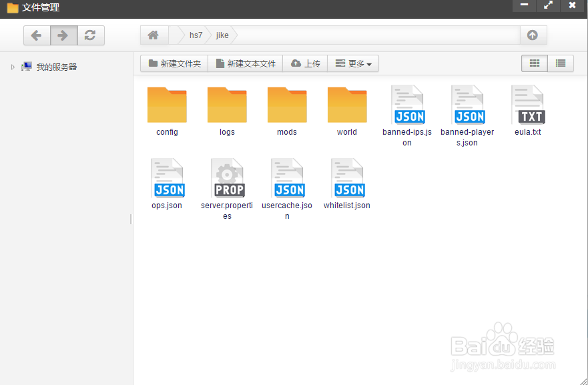588x385 pixels.
Task: Close the 文件管理 window
Action: pyautogui.click(x=572, y=5)
